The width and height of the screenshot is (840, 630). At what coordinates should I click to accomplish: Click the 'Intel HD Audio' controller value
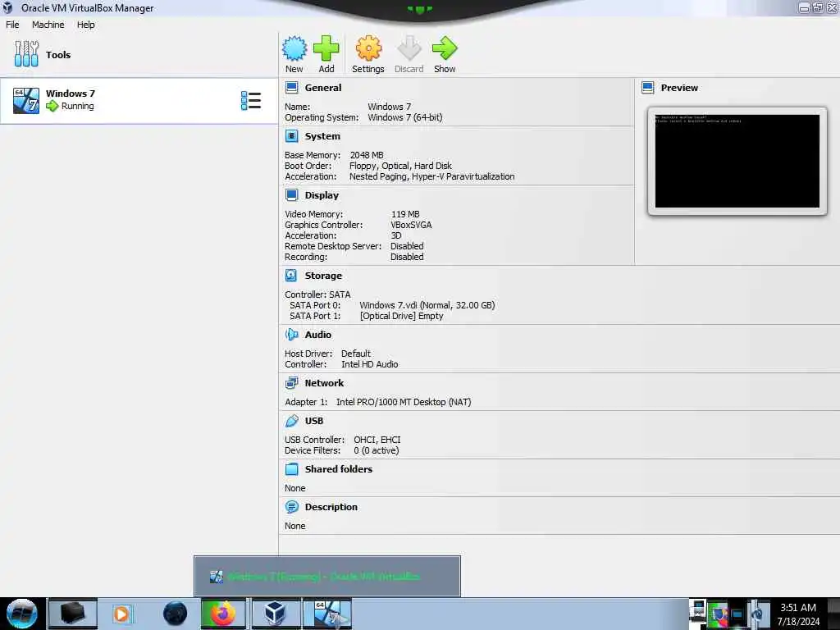370,363
